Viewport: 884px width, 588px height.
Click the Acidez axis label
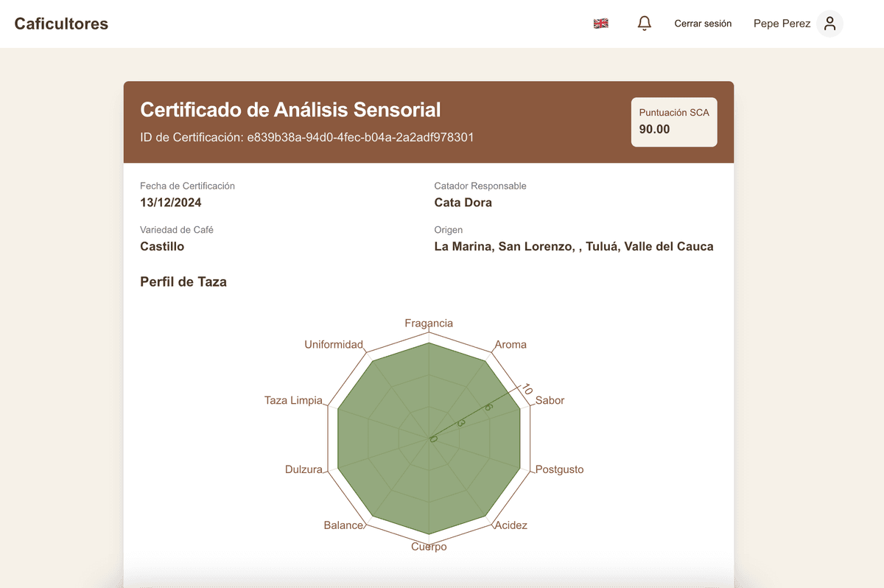tap(511, 525)
